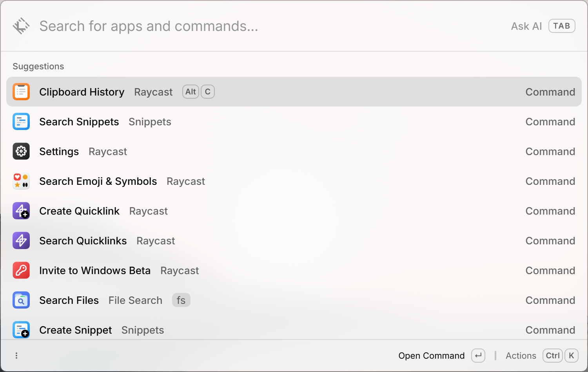
Task: Select the Search Snippets command row
Action: (294, 121)
